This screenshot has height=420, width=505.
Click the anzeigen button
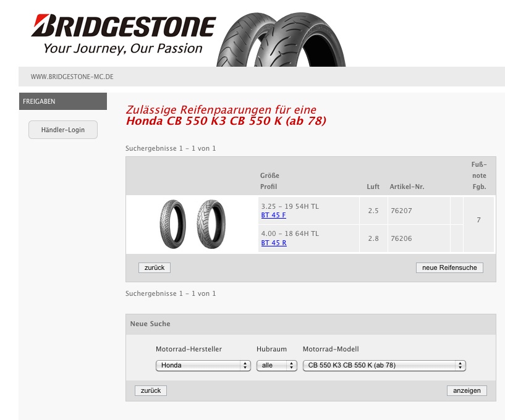467,391
